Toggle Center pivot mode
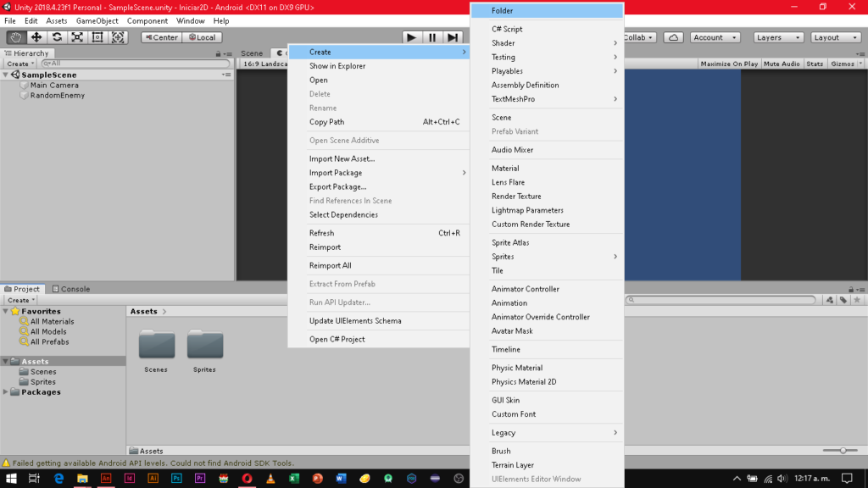This screenshot has height=488, width=868. coord(161,37)
